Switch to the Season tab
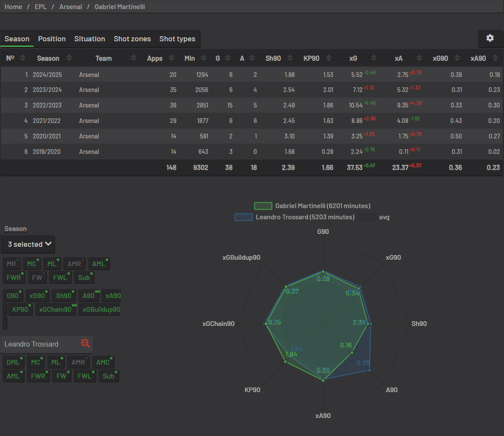The image size is (504, 436). pyautogui.click(x=17, y=39)
